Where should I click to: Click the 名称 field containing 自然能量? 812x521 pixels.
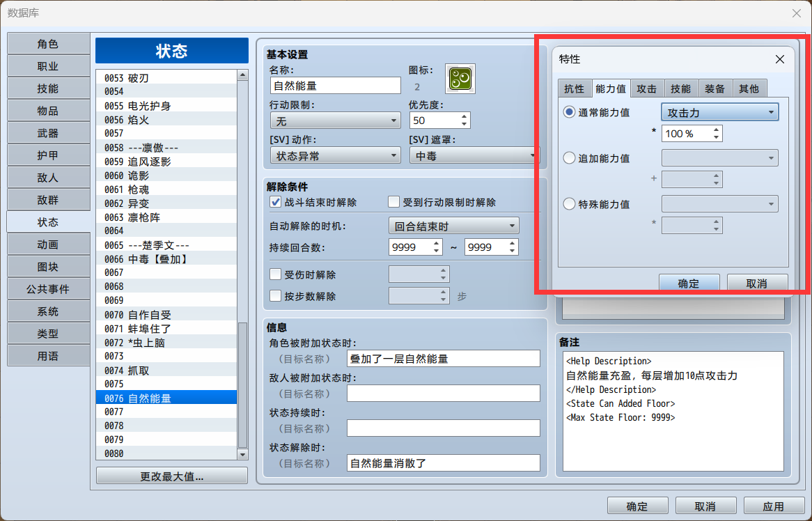point(336,86)
